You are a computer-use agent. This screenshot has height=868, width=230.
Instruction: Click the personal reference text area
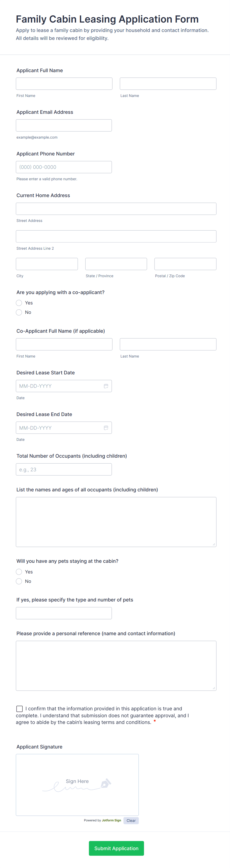[x=116, y=666]
